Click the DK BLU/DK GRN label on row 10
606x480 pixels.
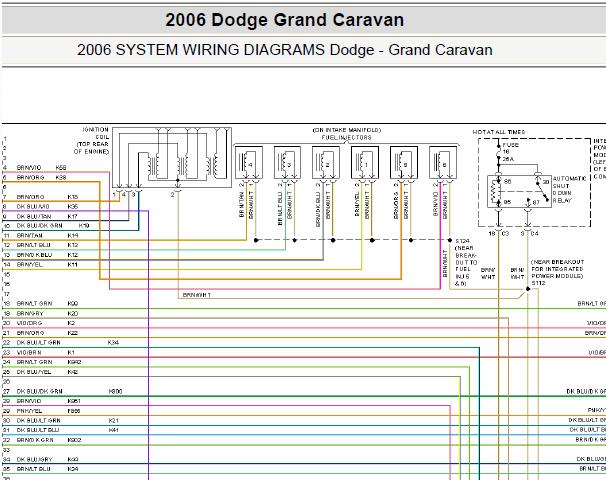[39, 225]
